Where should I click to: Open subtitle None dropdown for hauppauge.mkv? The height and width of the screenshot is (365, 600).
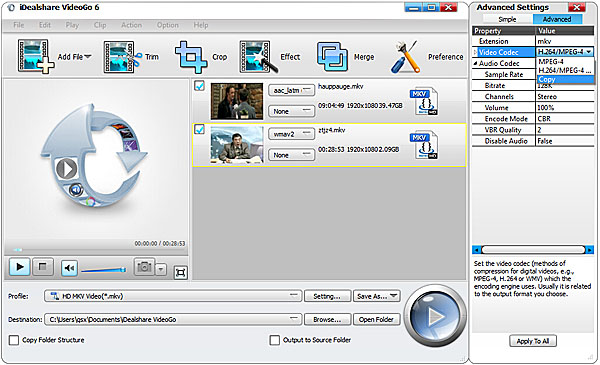click(x=292, y=111)
